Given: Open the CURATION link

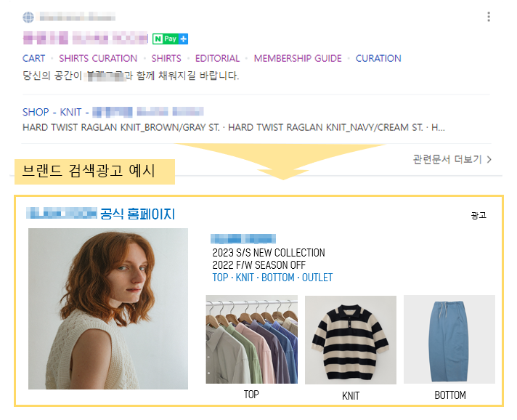Looking at the screenshot, I should point(378,58).
